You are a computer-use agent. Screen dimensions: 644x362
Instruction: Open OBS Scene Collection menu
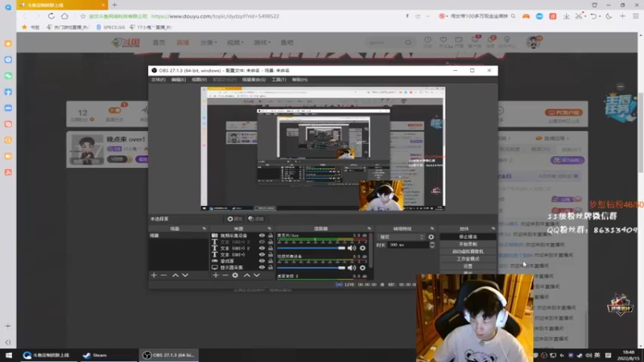[254, 80]
